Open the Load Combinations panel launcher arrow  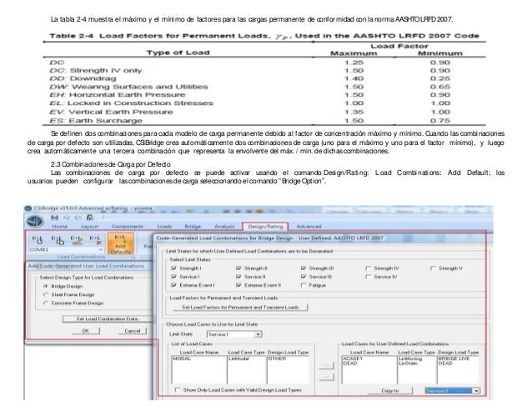(x=133, y=258)
